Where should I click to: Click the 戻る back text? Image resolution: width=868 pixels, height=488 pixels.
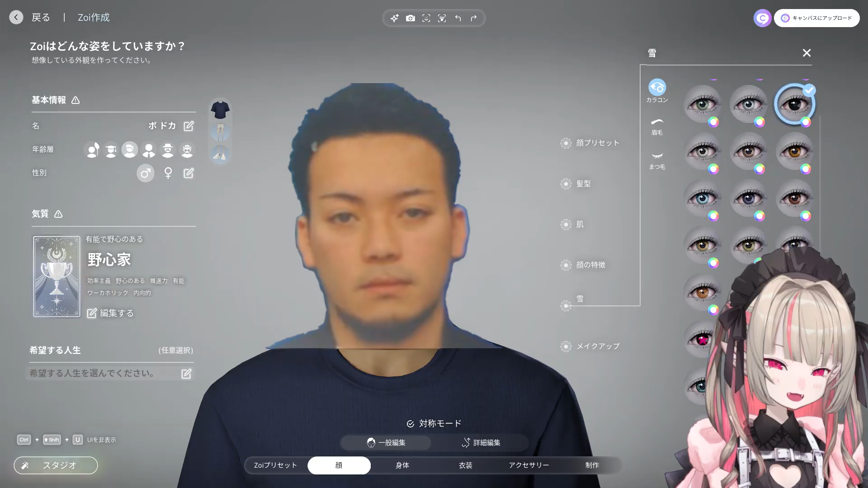pyautogui.click(x=41, y=18)
